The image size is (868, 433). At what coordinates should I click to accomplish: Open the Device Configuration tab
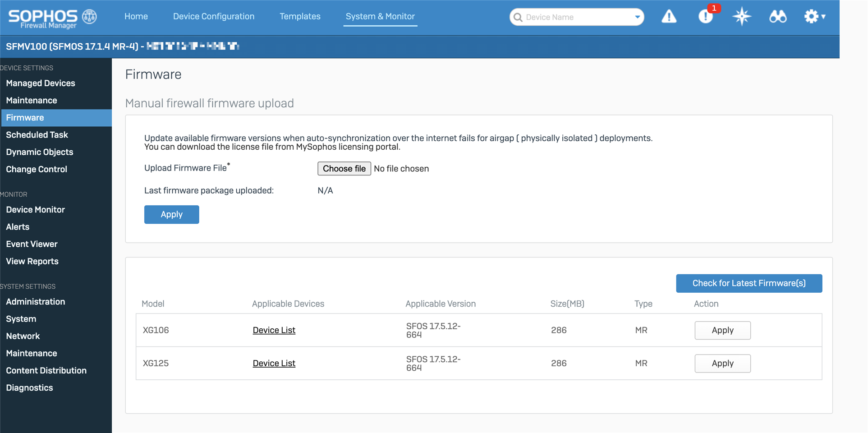214,16
